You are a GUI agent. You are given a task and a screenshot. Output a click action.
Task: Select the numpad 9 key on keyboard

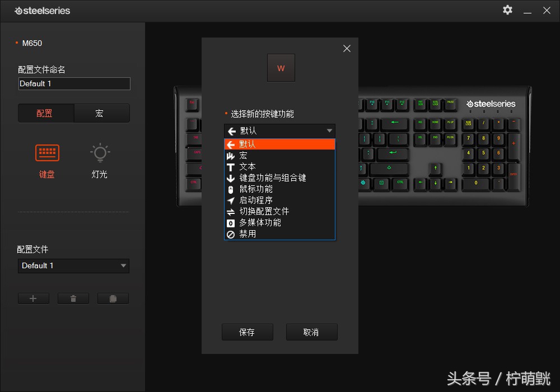(498, 138)
